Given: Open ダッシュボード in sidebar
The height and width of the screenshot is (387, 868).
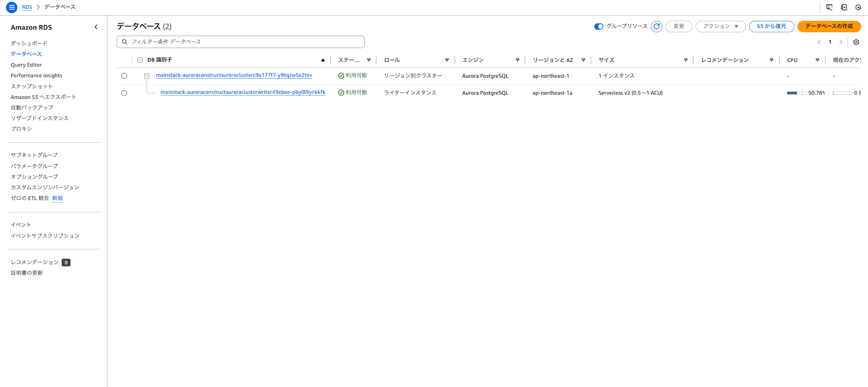Looking at the screenshot, I should click(x=29, y=43).
